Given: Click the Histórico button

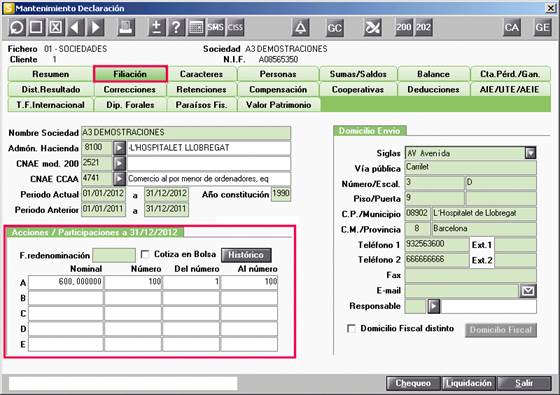Looking at the screenshot, I should click(246, 255).
